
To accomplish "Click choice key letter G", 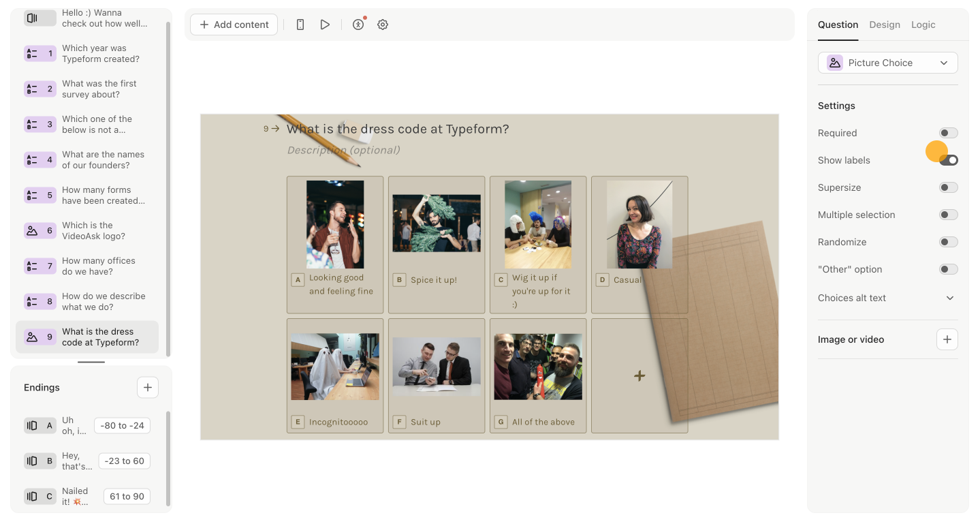I will (x=501, y=422).
